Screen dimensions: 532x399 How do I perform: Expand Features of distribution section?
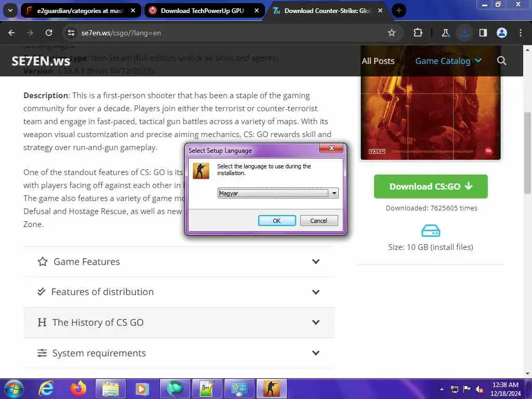click(179, 292)
